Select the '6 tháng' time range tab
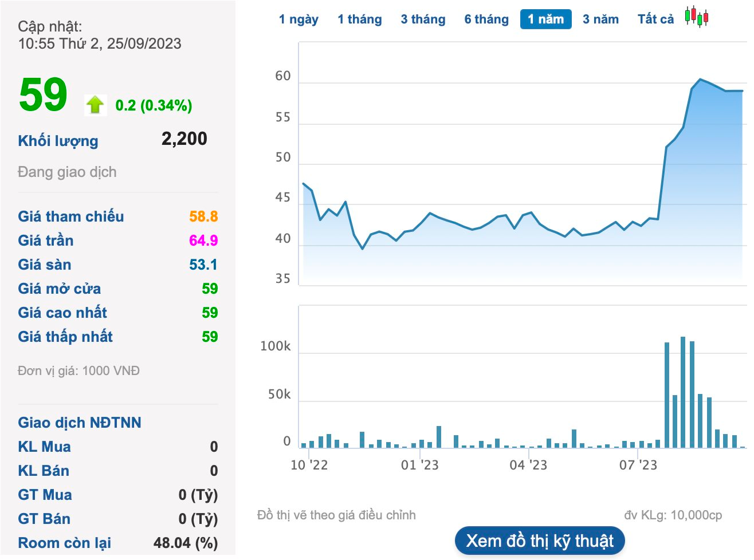This screenshot has height=560, width=754. [x=486, y=19]
